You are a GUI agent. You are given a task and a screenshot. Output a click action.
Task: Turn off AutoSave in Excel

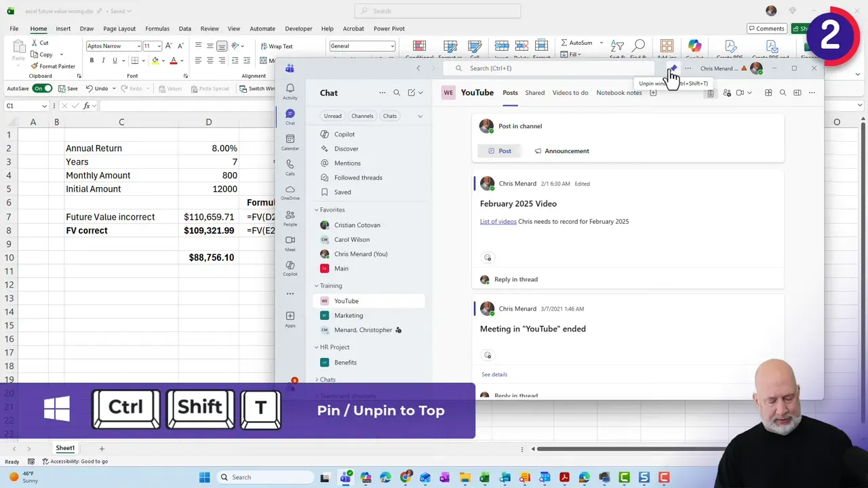click(x=41, y=88)
